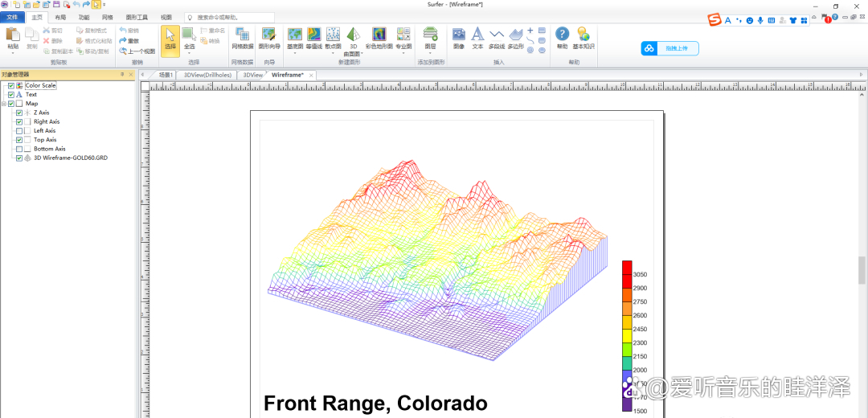Image resolution: width=868 pixels, height=418 pixels.
Task: Enable the Left Axis checkbox
Action: 19,131
